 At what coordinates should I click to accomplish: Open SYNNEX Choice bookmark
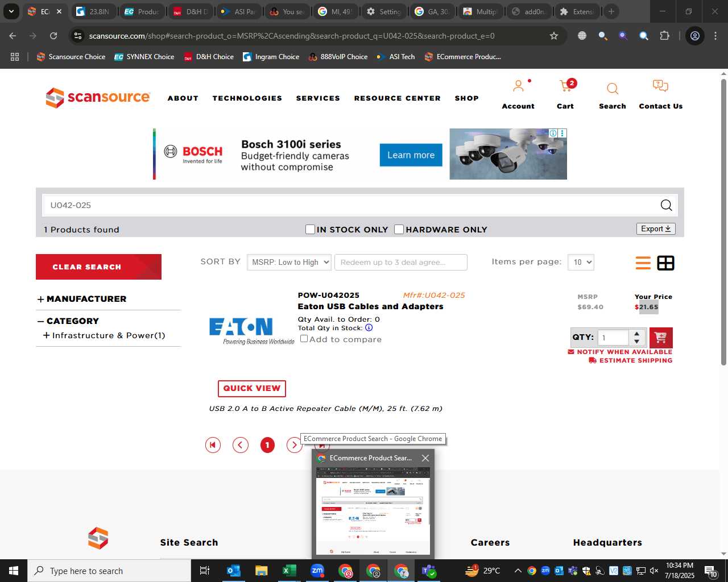[x=144, y=57]
